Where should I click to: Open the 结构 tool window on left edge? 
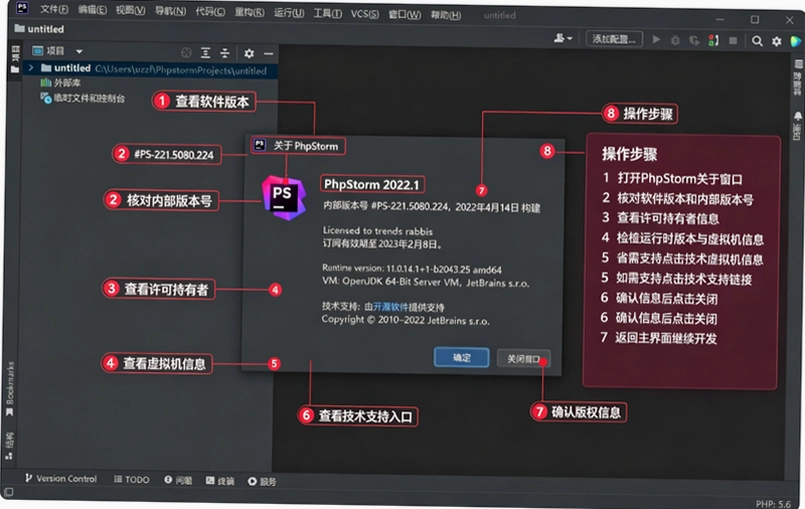click(9, 445)
